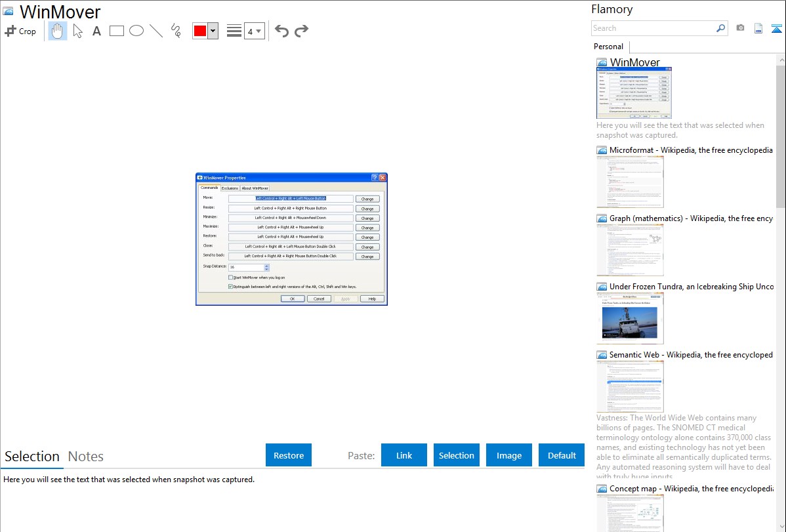786x532 pixels.
Task: Toggle Start WinMover when you log on checkbox
Action: [x=230, y=277]
